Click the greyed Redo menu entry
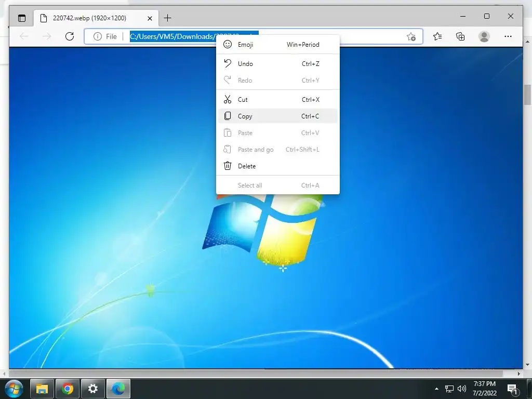Viewport: 532px width, 399px height. tap(278, 80)
